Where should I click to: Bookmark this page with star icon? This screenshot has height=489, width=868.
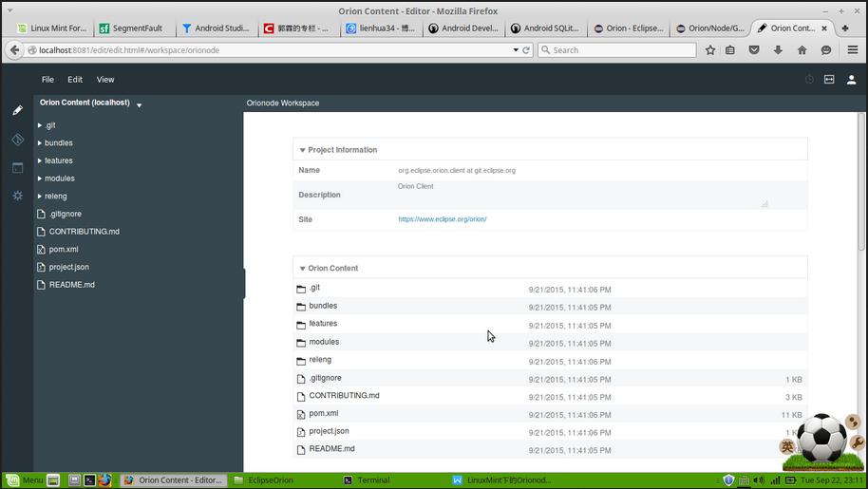(x=710, y=49)
